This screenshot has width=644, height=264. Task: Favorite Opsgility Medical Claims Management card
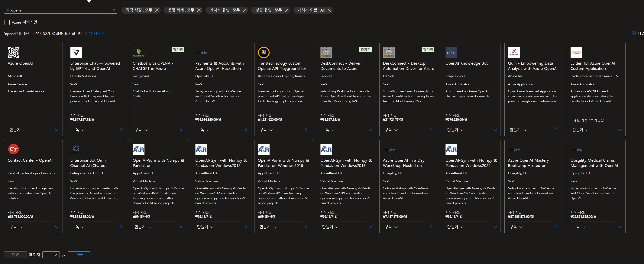point(620,227)
